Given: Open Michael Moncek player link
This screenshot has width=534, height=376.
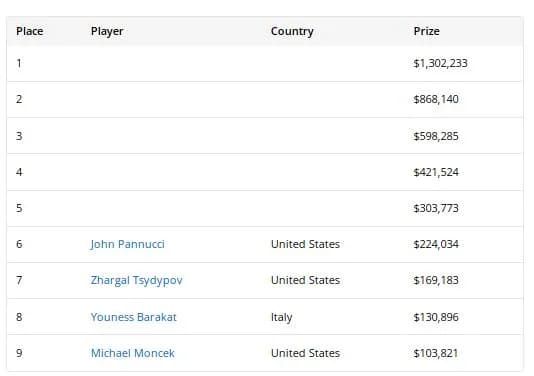Looking at the screenshot, I should tap(132, 353).
